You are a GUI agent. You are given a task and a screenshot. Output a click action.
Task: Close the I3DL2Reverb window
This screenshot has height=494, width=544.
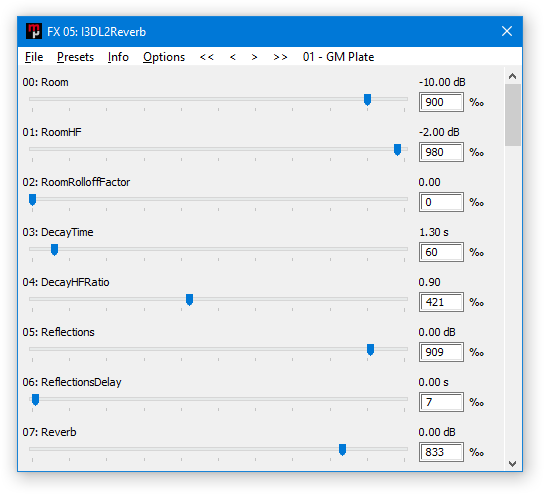(x=507, y=31)
